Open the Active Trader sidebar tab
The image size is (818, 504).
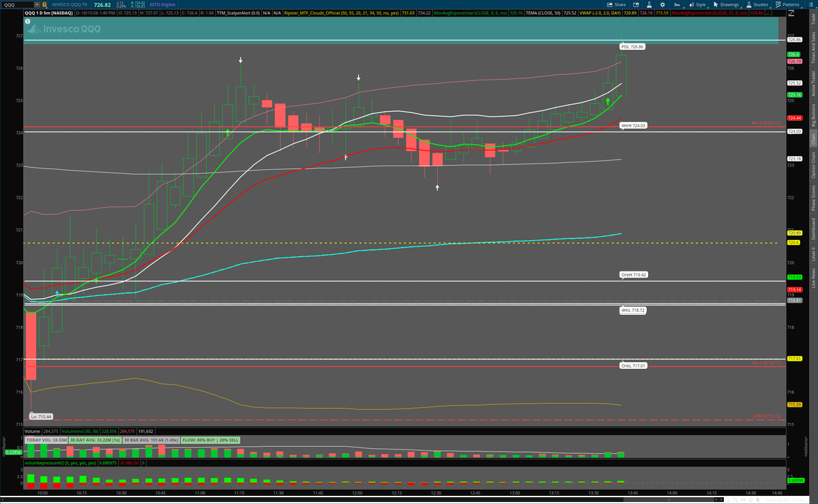813,83
